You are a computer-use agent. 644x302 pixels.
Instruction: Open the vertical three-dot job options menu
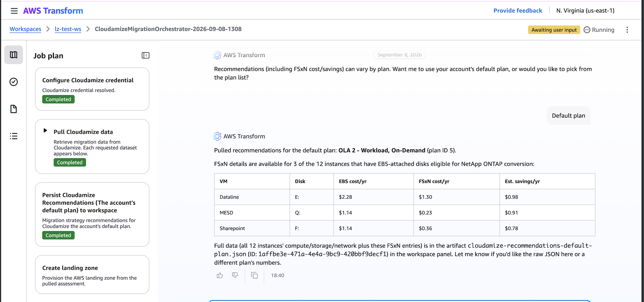tap(627, 30)
